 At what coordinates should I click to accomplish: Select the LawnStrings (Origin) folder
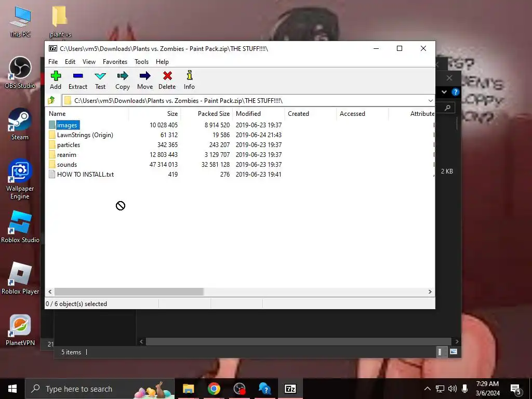(85, 135)
